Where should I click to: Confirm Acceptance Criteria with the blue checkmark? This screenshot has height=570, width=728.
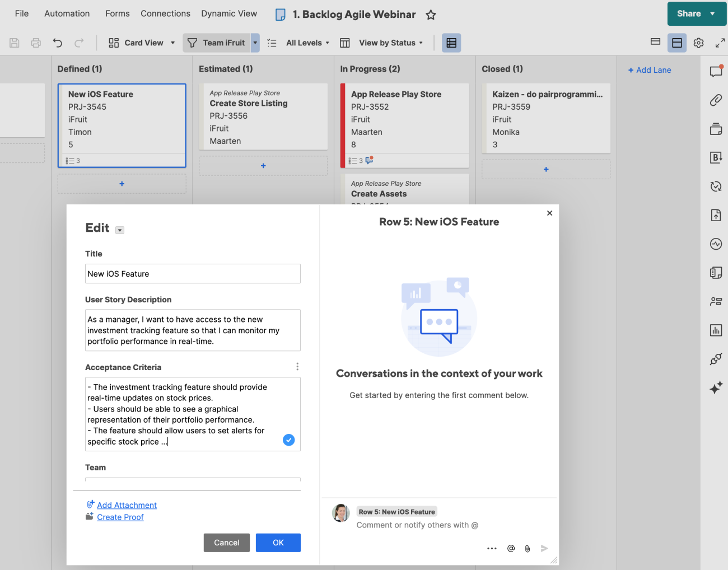288,440
